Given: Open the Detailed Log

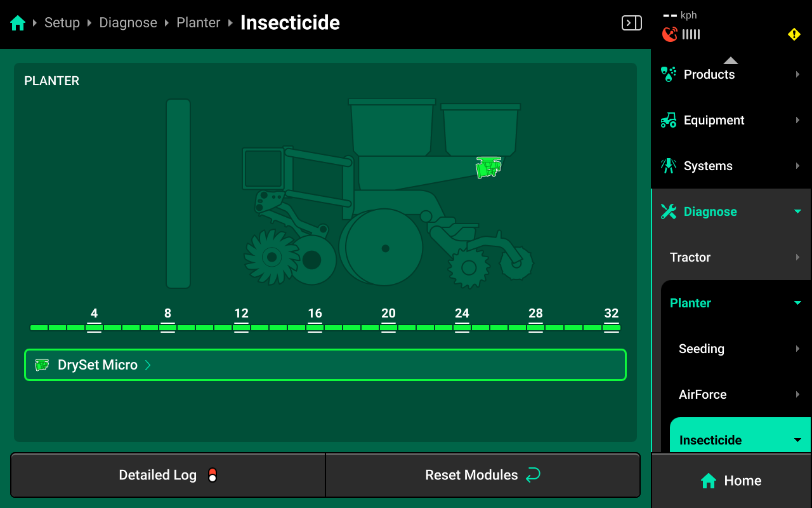Looking at the screenshot, I should (x=168, y=475).
